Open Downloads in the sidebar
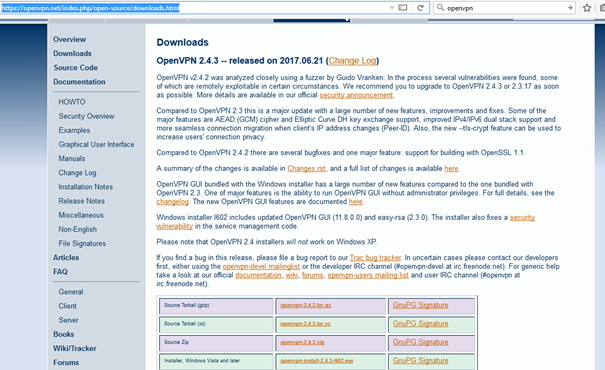This screenshot has width=605, height=370. pyautogui.click(x=72, y=54)
